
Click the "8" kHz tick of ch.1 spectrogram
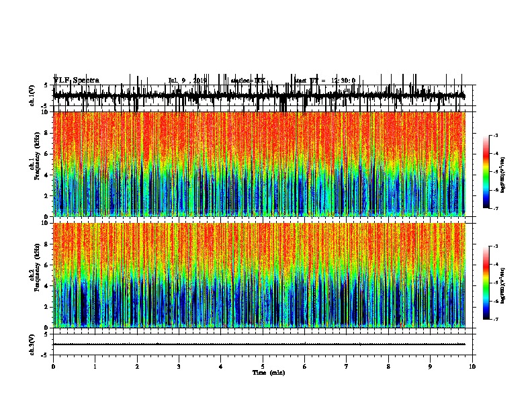click(x=46, y=133)
